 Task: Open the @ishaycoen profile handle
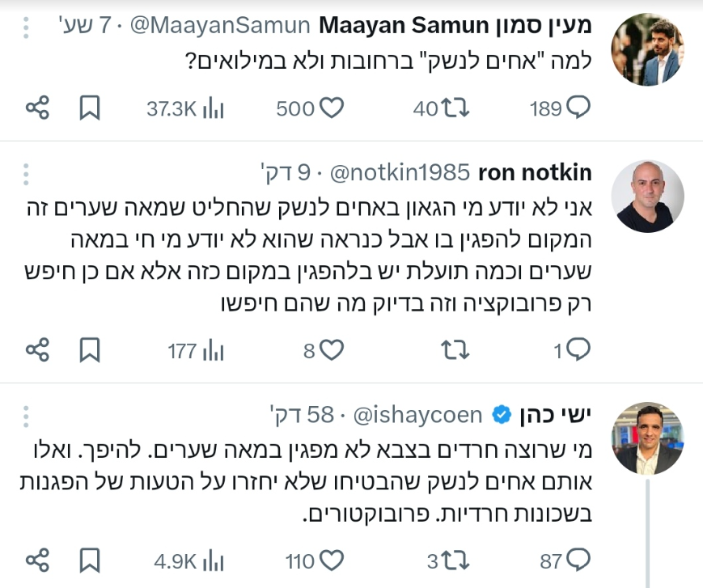(416, 415)
